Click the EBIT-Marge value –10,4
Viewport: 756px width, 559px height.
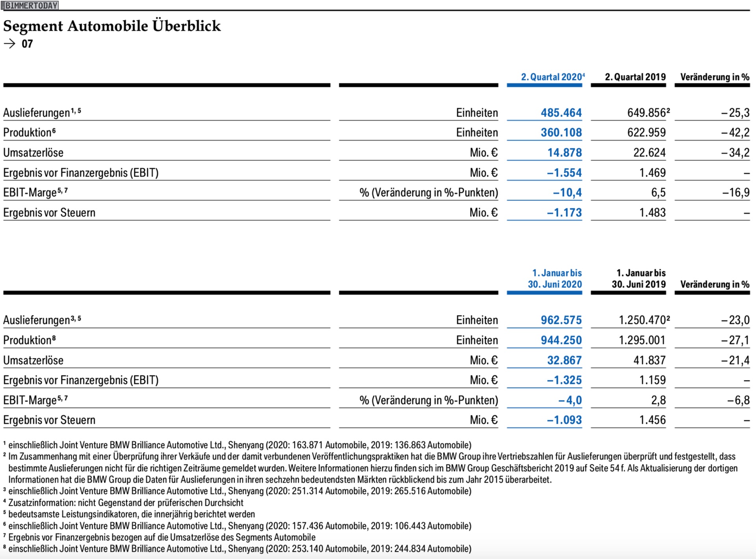coord(567,193)
